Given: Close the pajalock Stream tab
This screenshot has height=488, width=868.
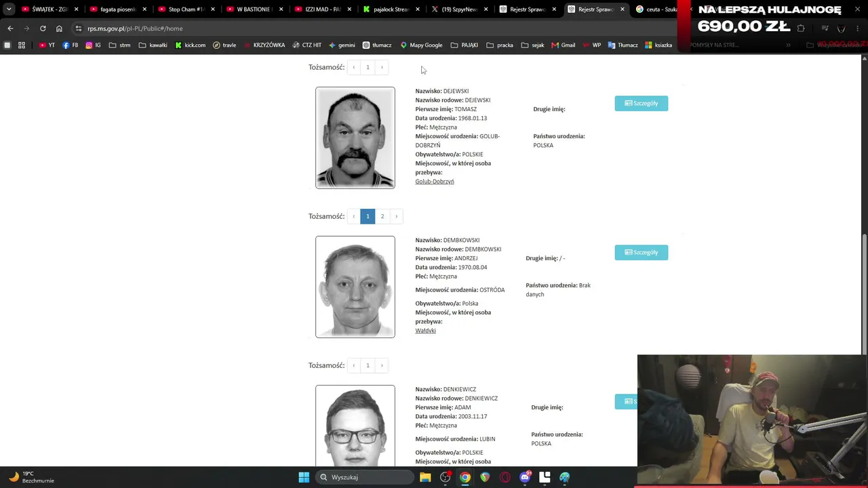Looking at the screenshot, I should 418,9.
